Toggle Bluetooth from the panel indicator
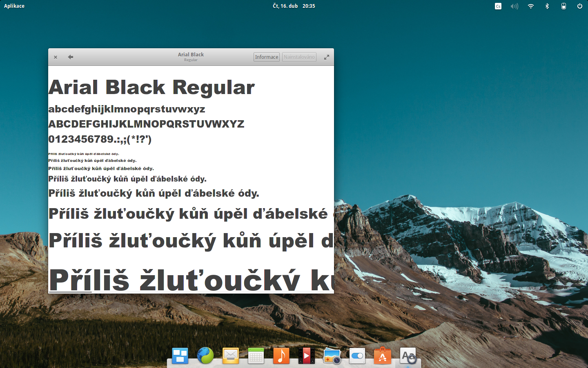 547,6
